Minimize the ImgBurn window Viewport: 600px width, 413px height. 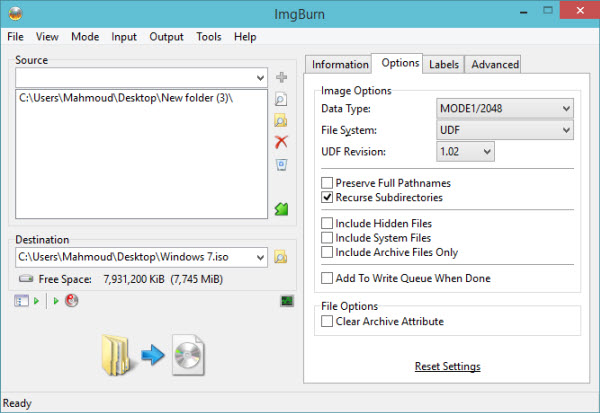(523, 12)
